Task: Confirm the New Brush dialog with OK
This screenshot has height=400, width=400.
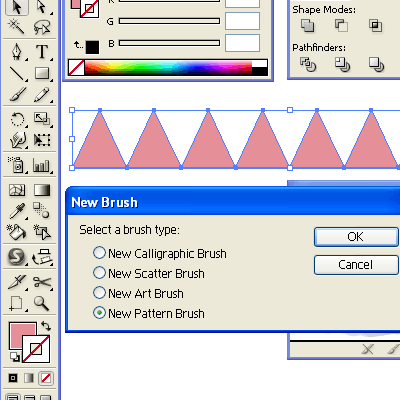Action: [356, 237]
